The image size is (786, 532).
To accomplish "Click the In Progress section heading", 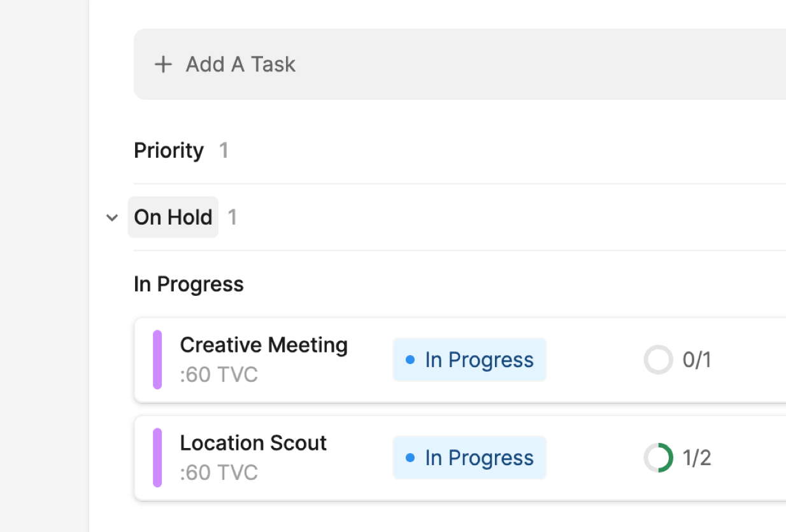I will (x=189, y=284).
